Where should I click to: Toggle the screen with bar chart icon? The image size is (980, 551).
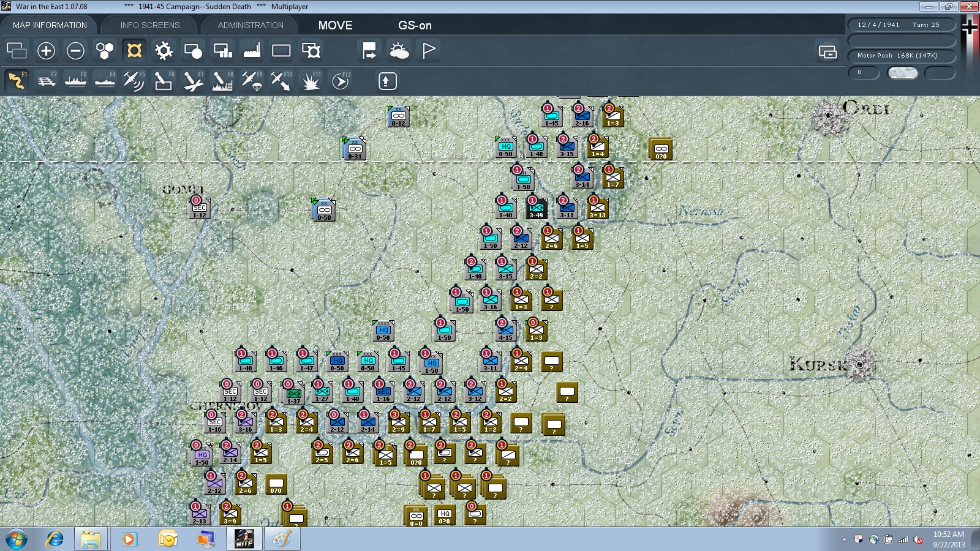[222, 50]
